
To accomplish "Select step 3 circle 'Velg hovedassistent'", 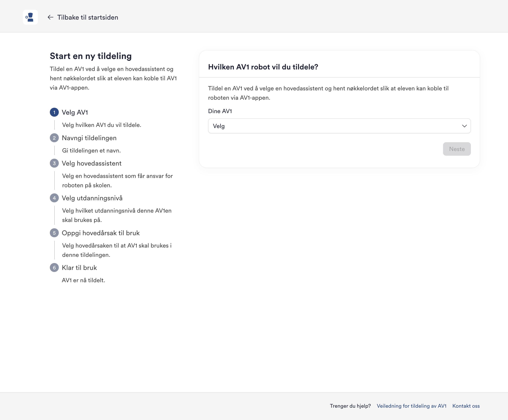I will point(54,163).
